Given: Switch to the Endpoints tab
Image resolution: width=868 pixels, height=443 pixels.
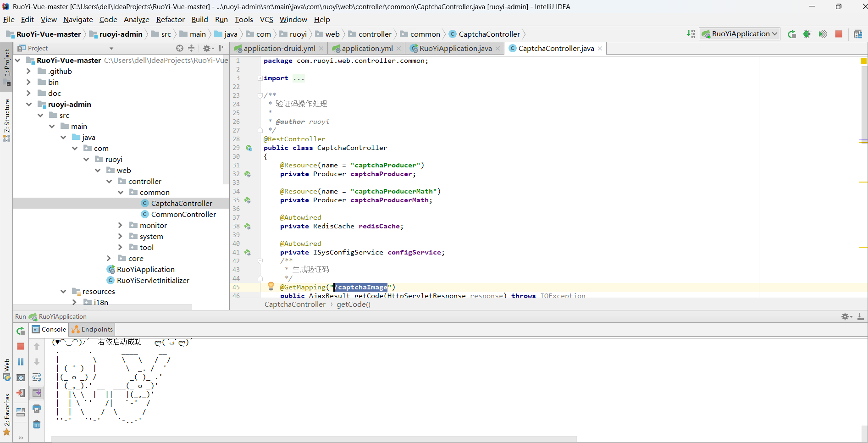Looking at the screenshot, I should tap(92, 329).
